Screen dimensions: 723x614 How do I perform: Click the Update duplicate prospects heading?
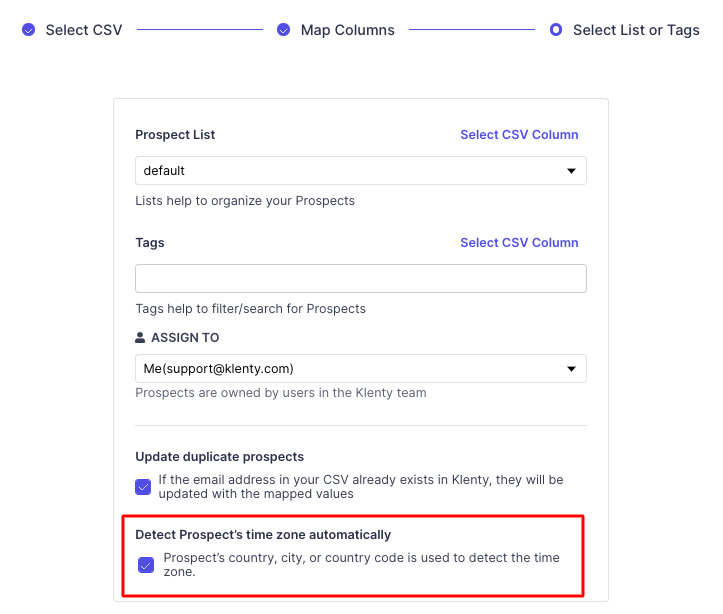tap(219, 457)
